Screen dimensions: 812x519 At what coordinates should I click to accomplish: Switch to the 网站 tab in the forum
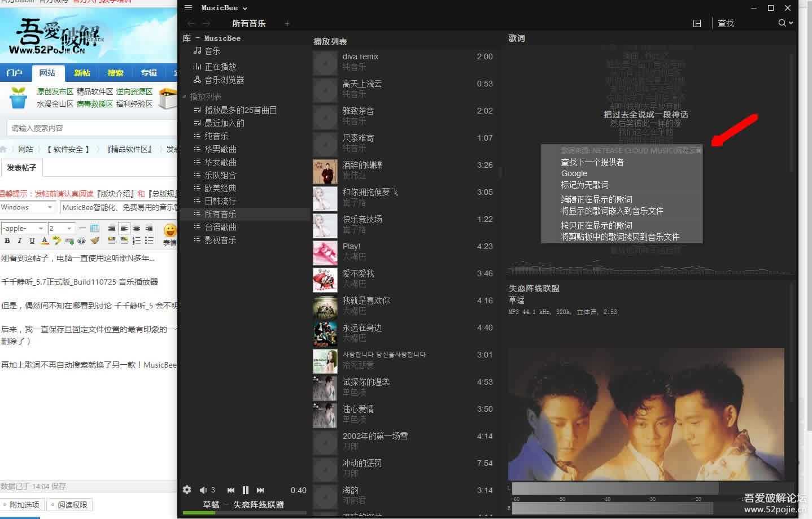click(x=48, y=72)
